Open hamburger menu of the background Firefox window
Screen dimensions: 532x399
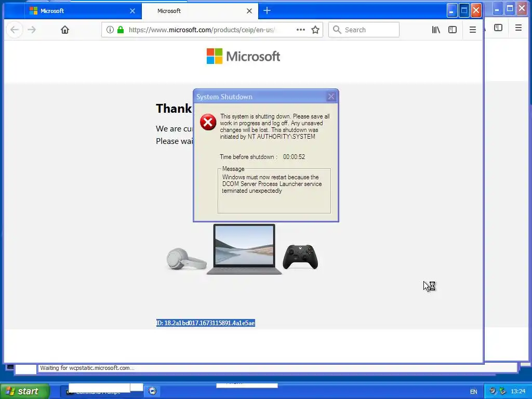518,28
